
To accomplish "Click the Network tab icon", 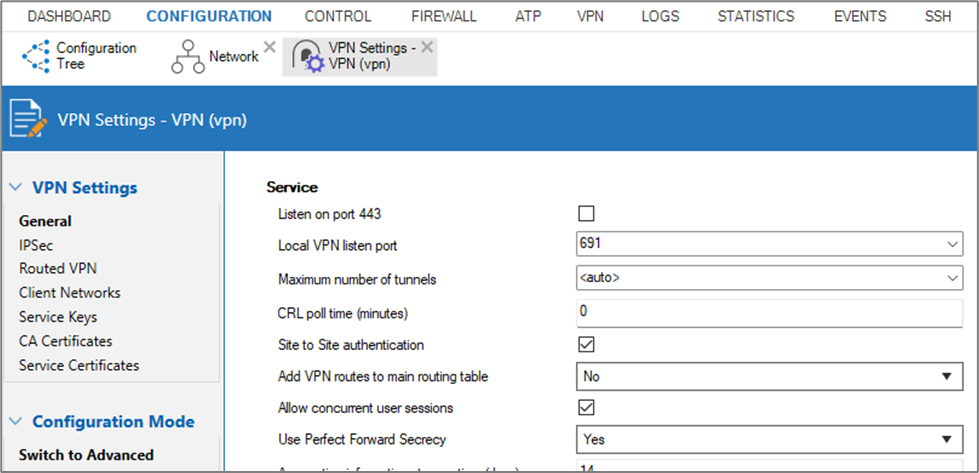I will (x=187, y=58).
